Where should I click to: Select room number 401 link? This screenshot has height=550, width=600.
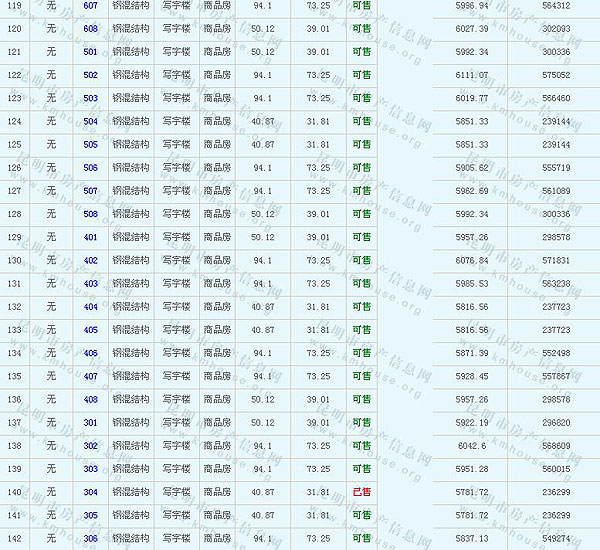(x=90, y=237)
